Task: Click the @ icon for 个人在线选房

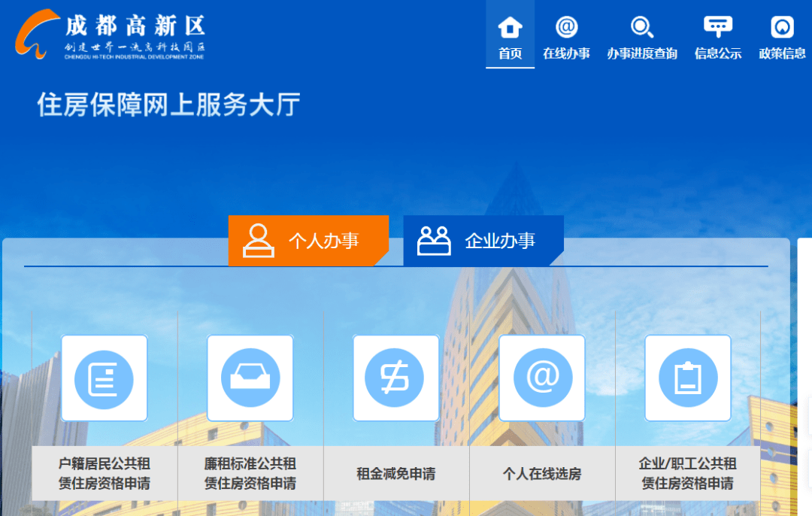Action: click(x=541, y=378)
